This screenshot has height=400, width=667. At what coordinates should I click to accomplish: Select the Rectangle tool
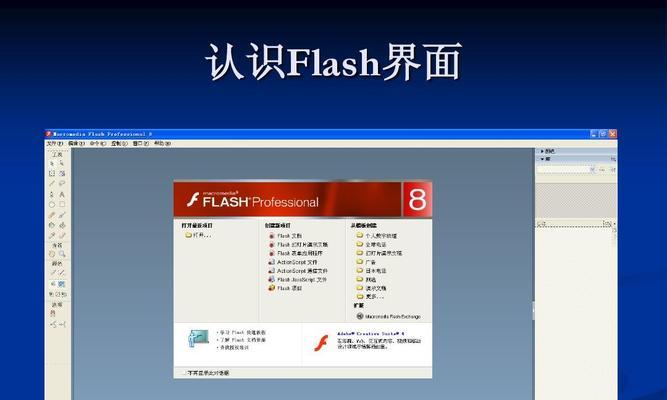coord(62,205)
